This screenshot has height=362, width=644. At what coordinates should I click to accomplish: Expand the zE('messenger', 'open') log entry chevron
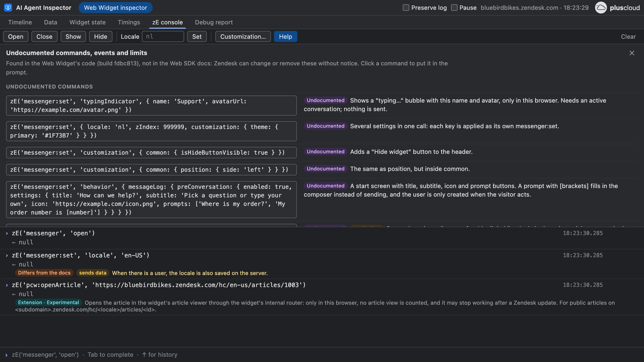click(7, 233)
